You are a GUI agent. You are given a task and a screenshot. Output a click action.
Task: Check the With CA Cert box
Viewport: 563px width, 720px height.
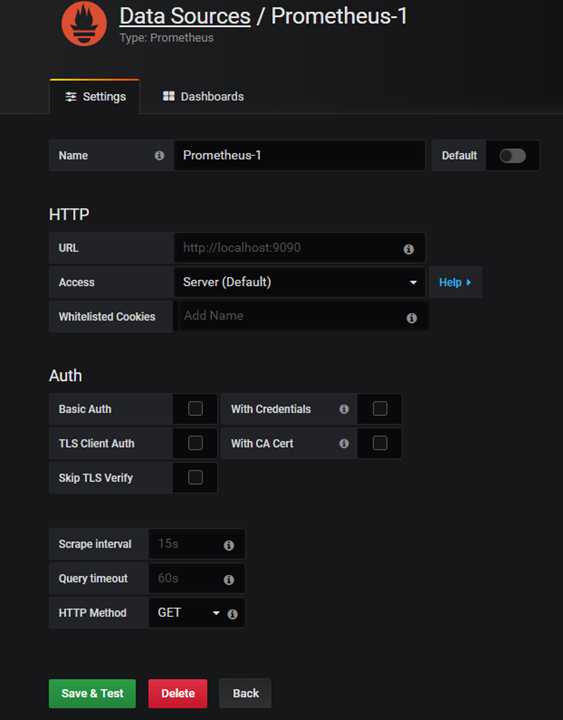[x=380, y=443]
